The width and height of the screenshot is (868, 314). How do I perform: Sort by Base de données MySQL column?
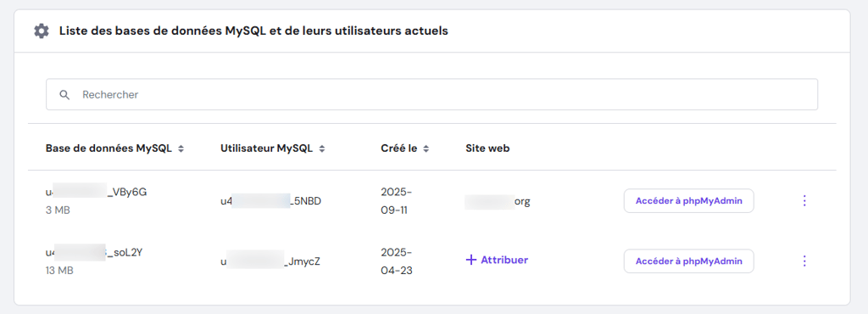pos(181,149)
